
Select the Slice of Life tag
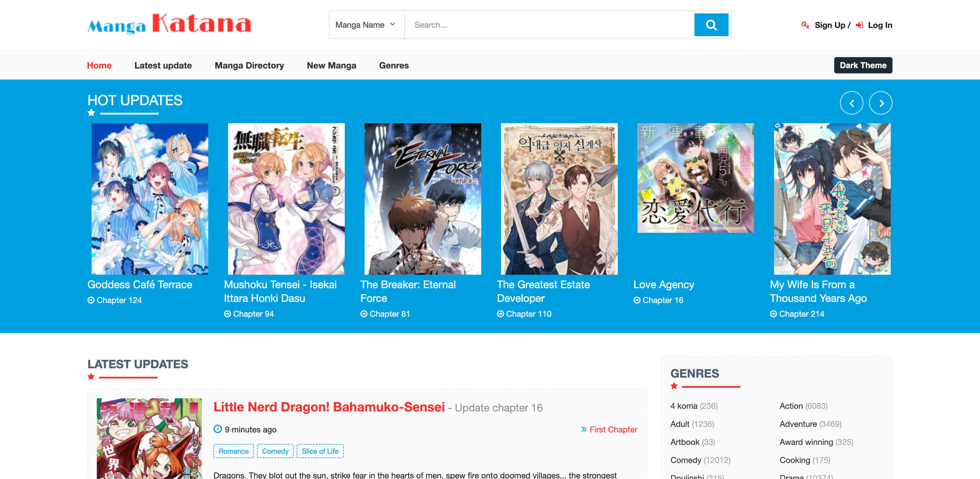coord(320,451)
